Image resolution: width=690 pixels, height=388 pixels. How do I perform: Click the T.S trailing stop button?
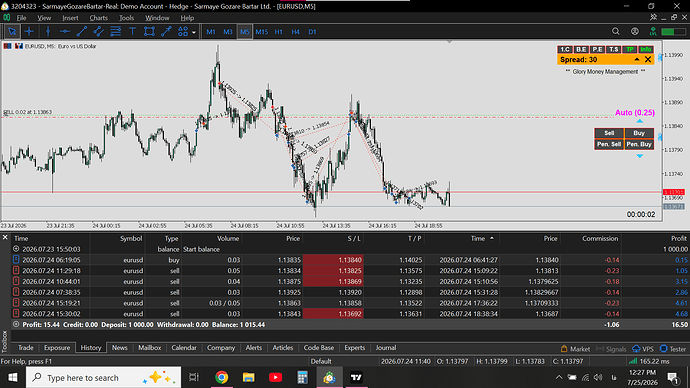pos(613,49)
